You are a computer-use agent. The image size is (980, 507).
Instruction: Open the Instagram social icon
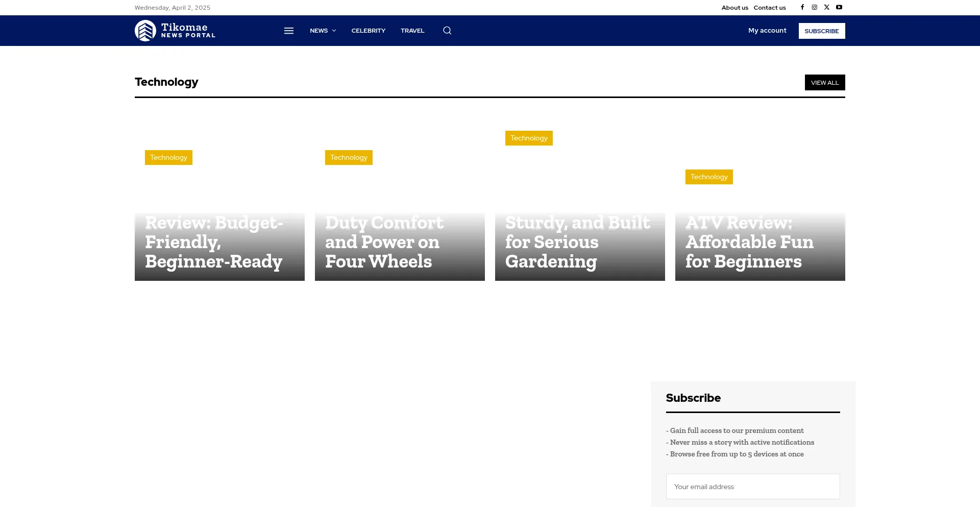[815, 7]
